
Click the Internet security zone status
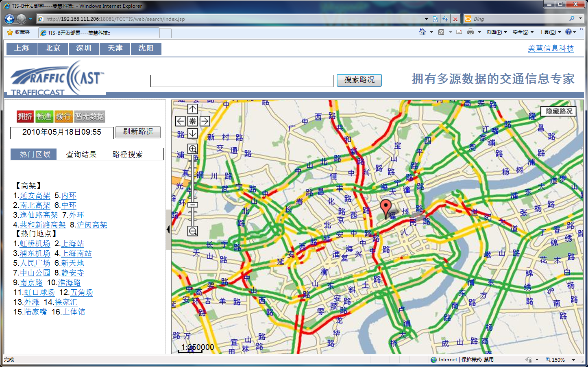462,360
